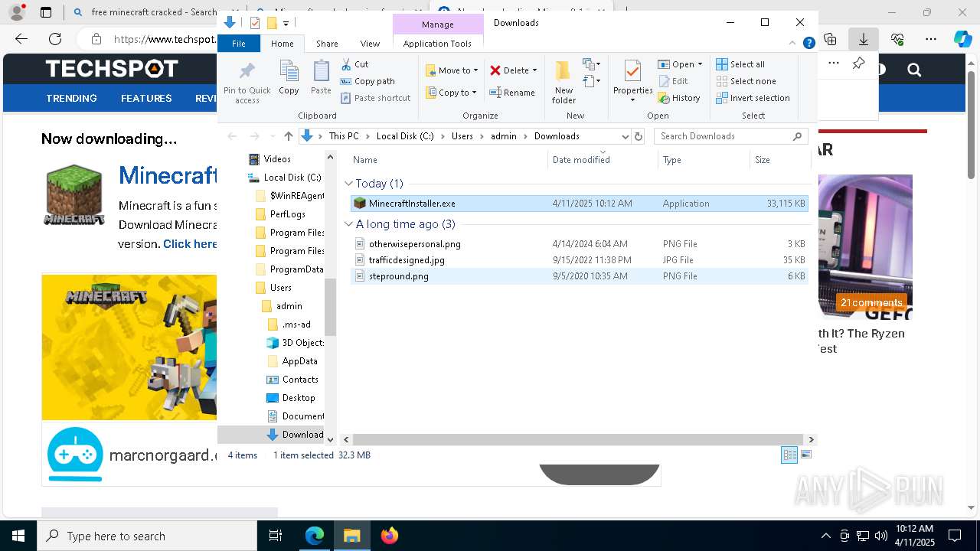Sort by Size column header

pyautogui.click(x=779, y=160)
